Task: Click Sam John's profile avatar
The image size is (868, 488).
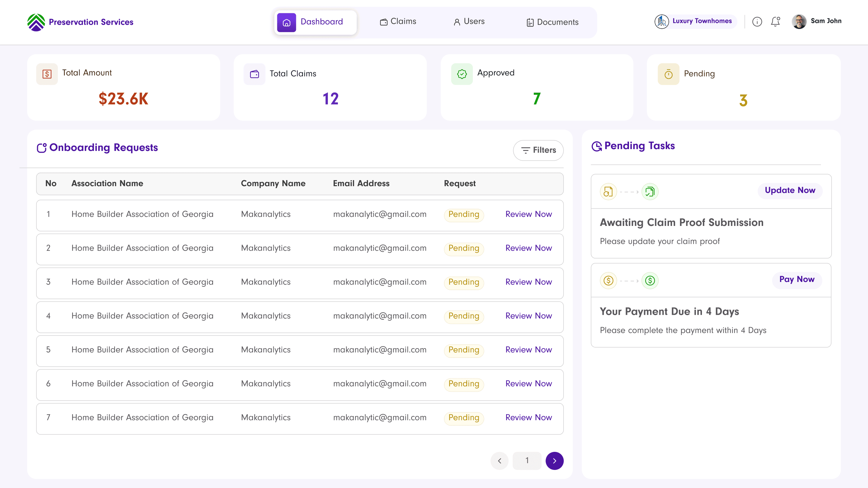Action: click(799, 22)
